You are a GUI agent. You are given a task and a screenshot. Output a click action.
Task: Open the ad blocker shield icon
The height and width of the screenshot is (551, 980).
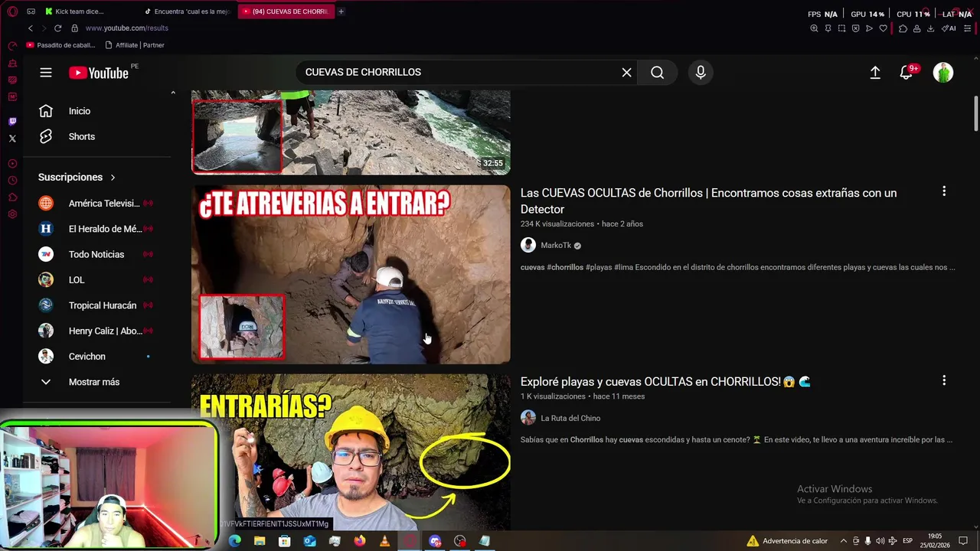[x=855, y=28]
